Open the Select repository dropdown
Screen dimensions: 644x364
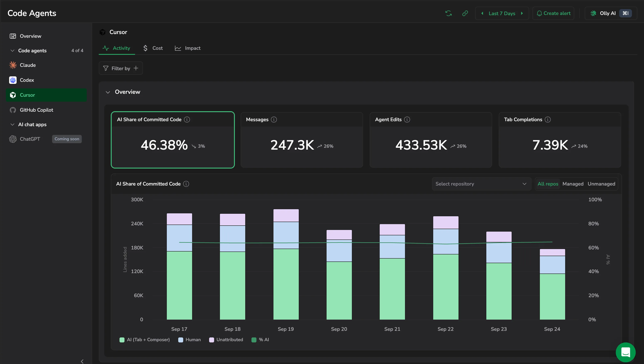[482, 184]
